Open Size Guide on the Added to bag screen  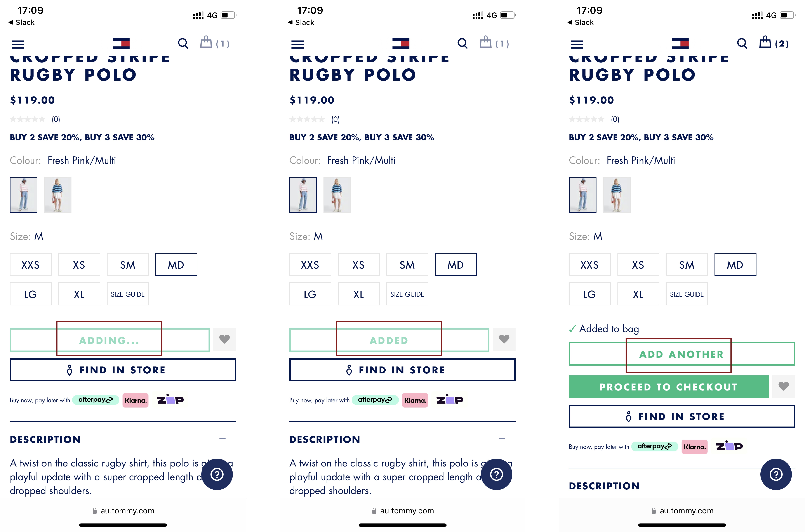(687, 294)
